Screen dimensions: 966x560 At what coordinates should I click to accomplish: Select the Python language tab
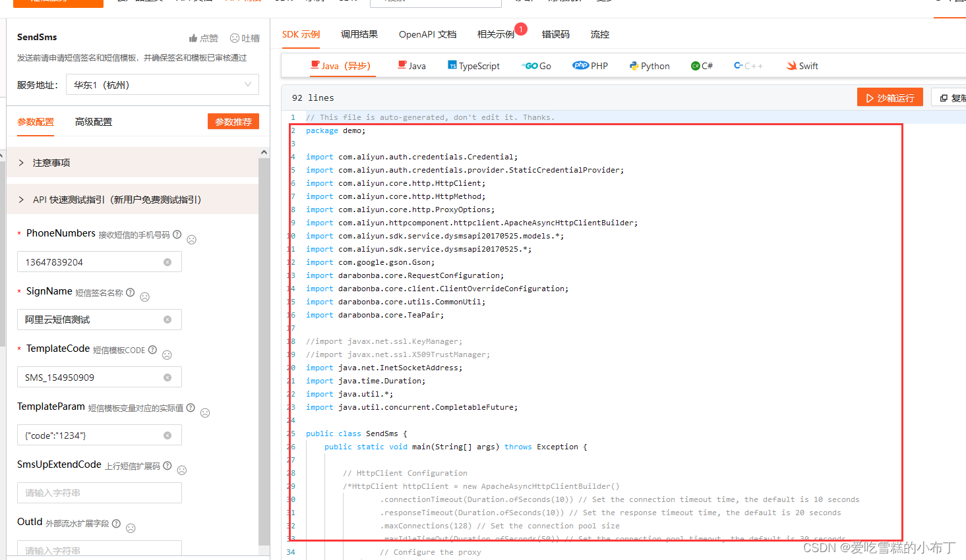649,66
